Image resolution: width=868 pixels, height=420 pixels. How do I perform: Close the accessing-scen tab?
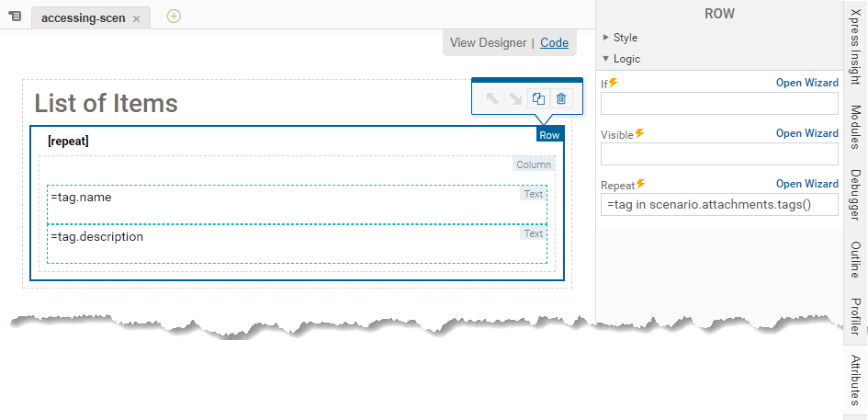137,18
